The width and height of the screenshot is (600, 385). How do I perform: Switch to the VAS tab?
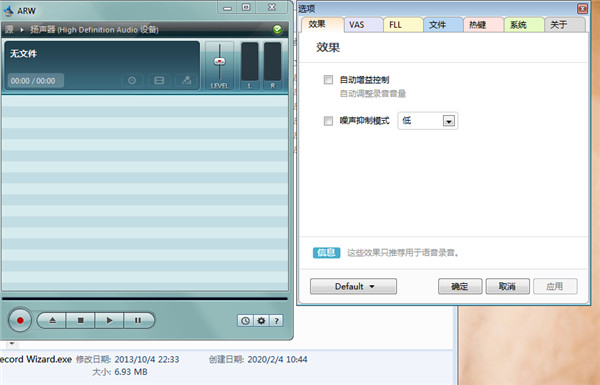point(363,25)
